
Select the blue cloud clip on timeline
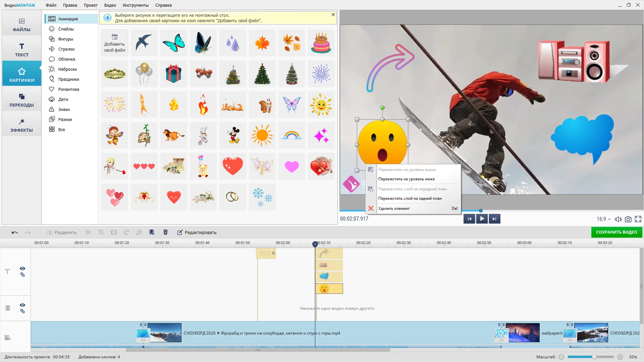pyautogui.click(x=329, y=277)
